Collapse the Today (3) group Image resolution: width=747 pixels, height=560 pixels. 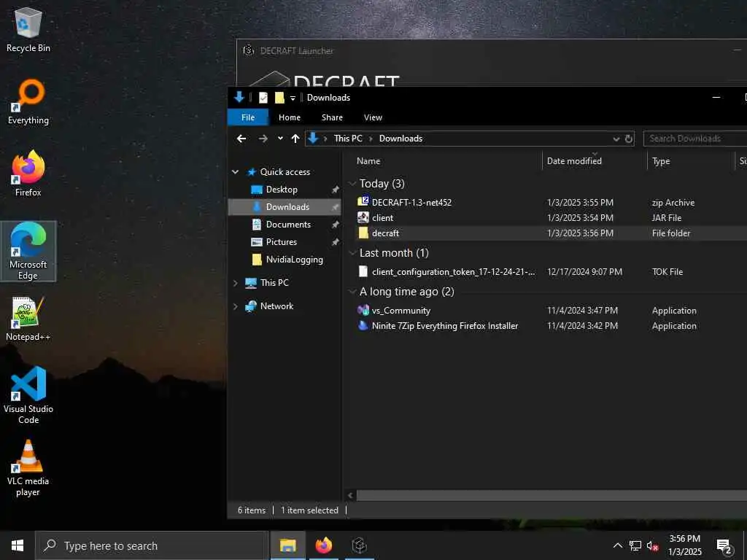click(352, 184)
